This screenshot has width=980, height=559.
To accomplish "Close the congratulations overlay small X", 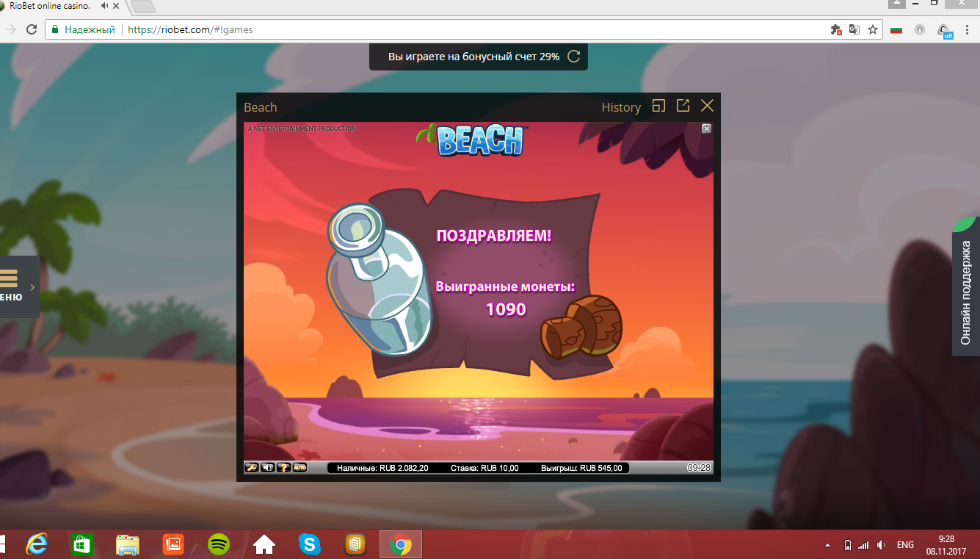I will [706, 129].
